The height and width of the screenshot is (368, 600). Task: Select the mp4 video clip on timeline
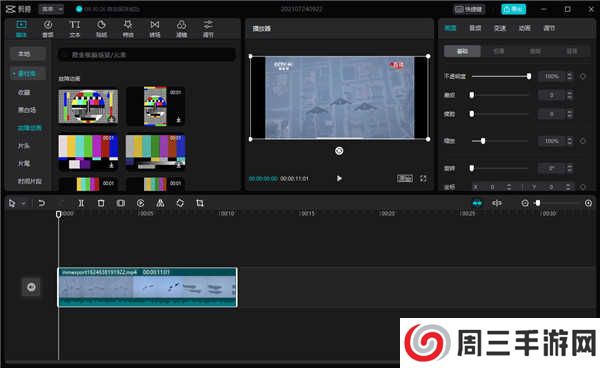147,287
